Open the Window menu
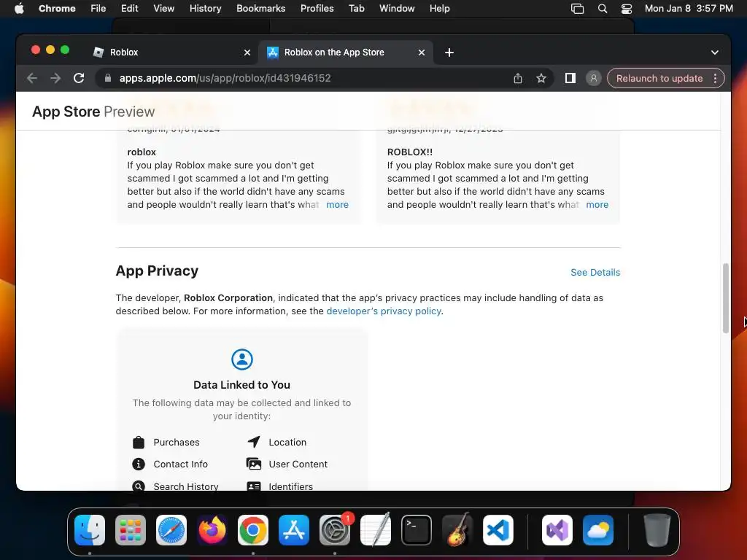 397,9
